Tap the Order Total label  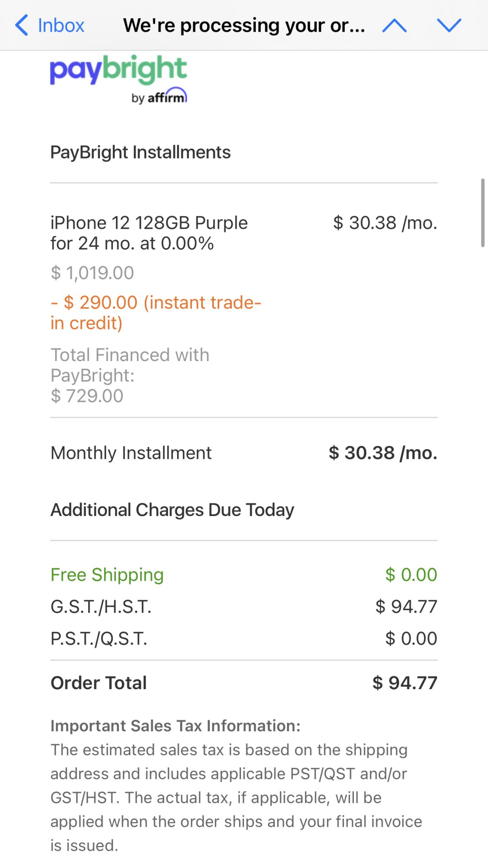tap(99, 683)
